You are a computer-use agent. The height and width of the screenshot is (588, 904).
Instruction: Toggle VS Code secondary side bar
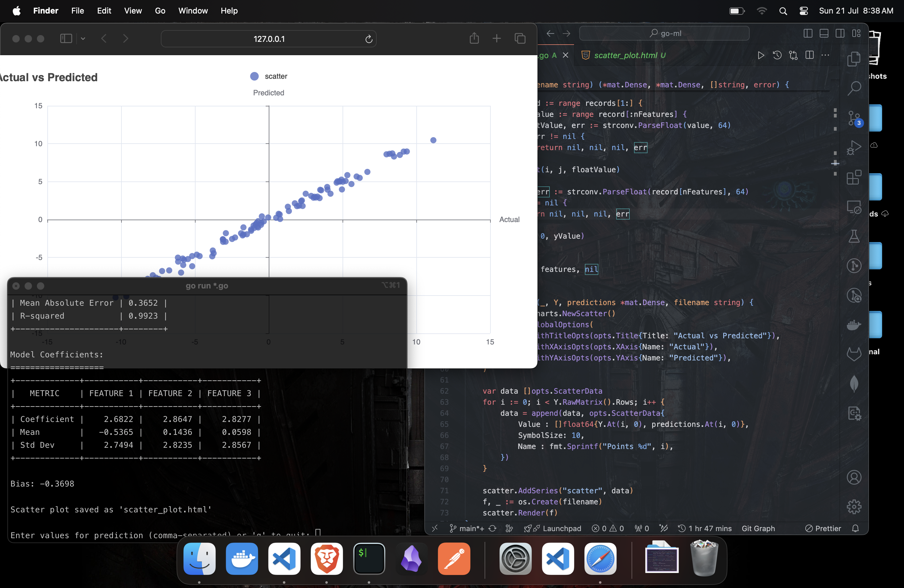[840, 34]
